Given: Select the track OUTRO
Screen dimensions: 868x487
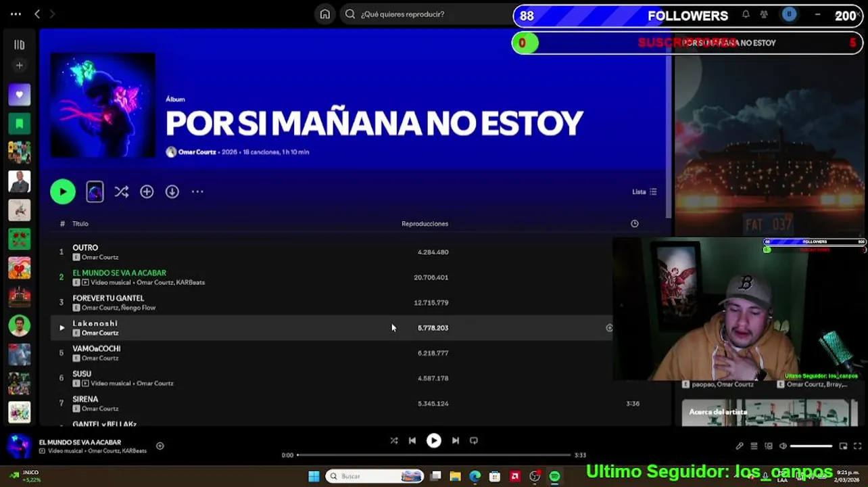Looking at the screenshot, I should [85, 248].
